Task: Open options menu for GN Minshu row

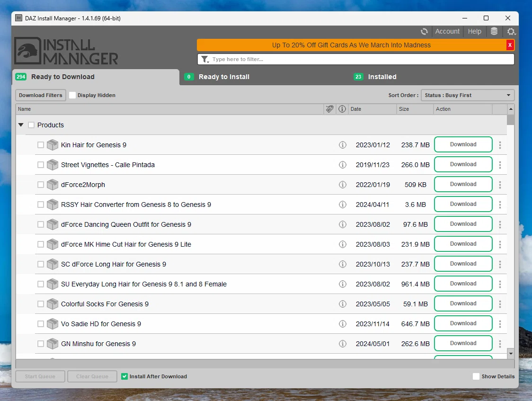Action: point(500,344)
